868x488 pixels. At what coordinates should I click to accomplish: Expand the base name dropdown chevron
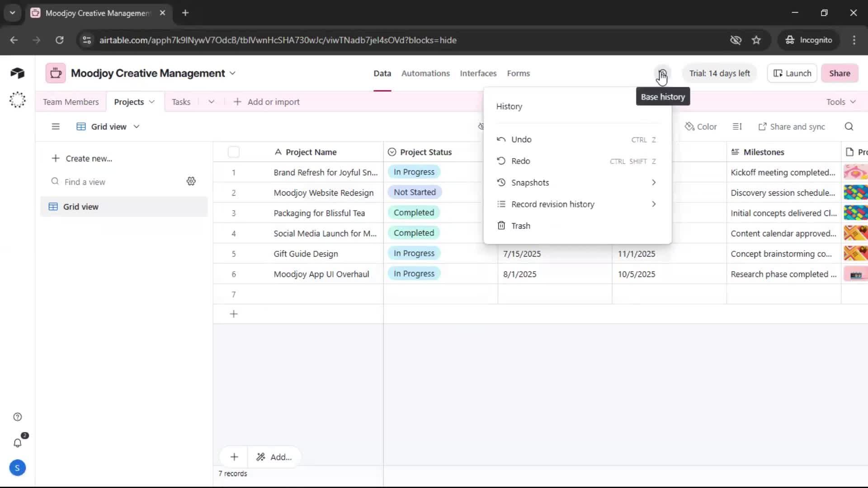(232, 73)
